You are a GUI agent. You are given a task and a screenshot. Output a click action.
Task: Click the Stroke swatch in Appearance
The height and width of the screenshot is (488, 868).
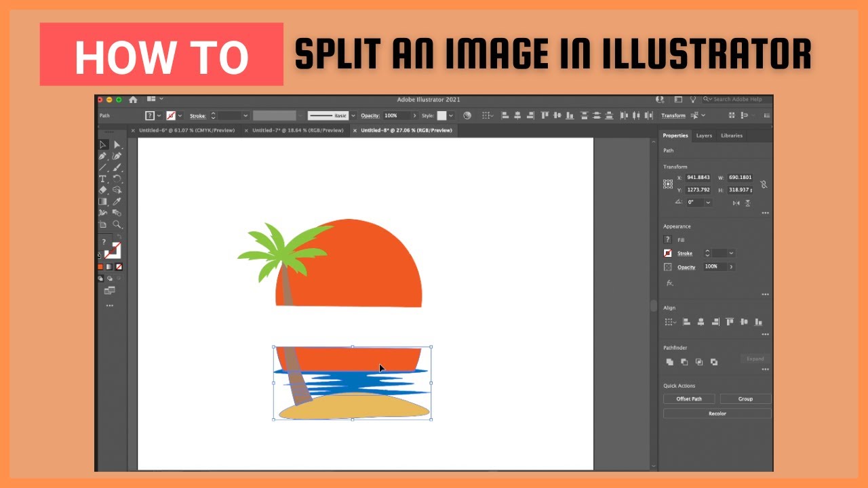tap(668, 253)
